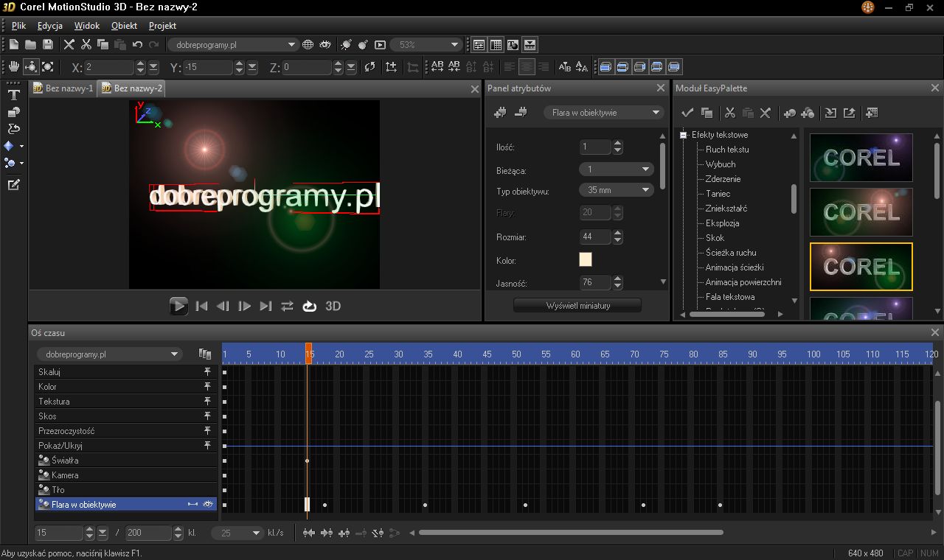Open the Projekt menu
The height and width of the screenshot is (560, 944).
click(x=162, y=25)
